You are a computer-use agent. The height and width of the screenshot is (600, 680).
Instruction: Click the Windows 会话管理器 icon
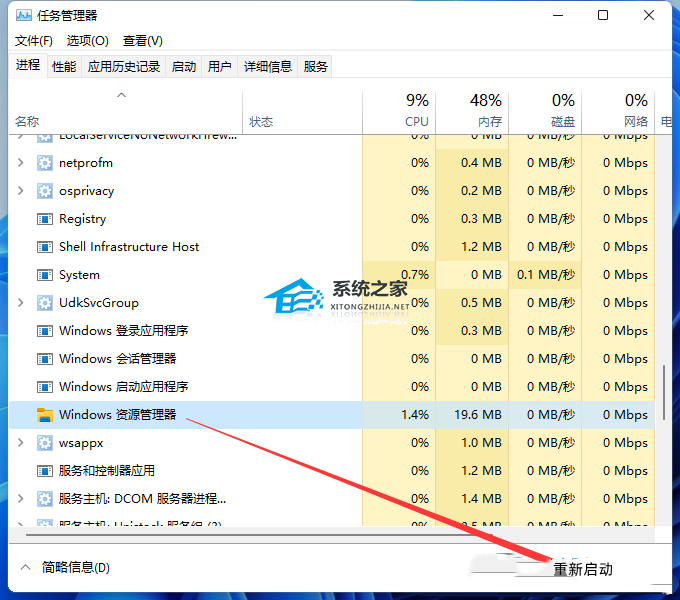click(x=45, y=359)
